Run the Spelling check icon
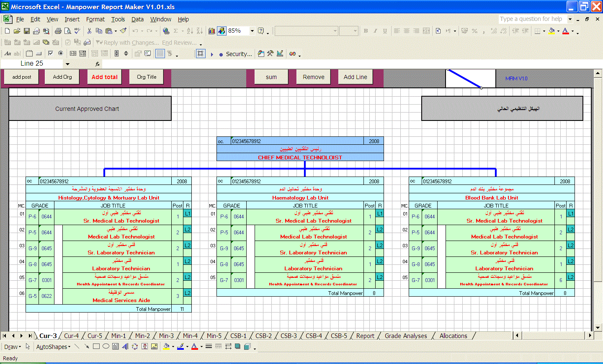The width and height of the screenshot is (603, 364). [77, 31]
